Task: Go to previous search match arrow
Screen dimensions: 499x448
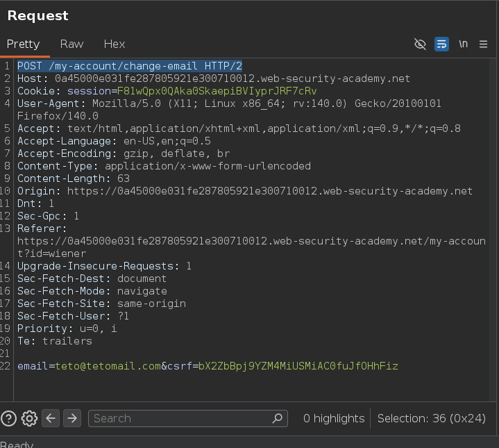Action: [51, 418]
